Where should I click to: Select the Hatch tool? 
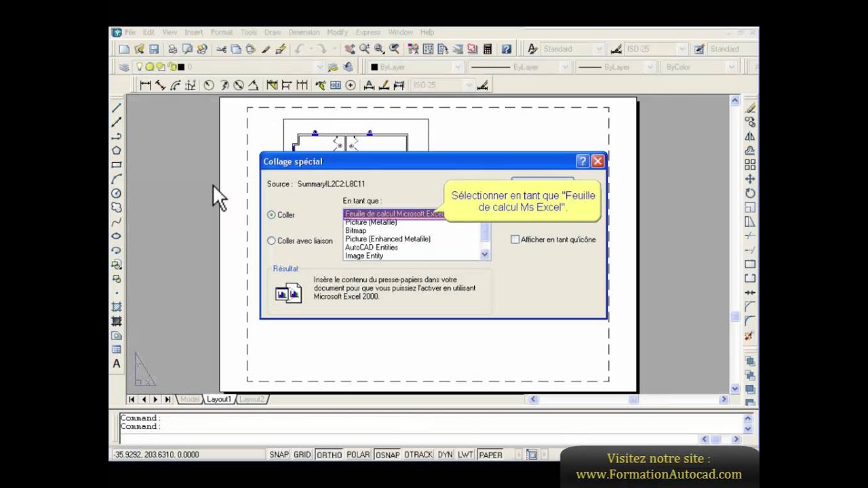tap(117, 307)
